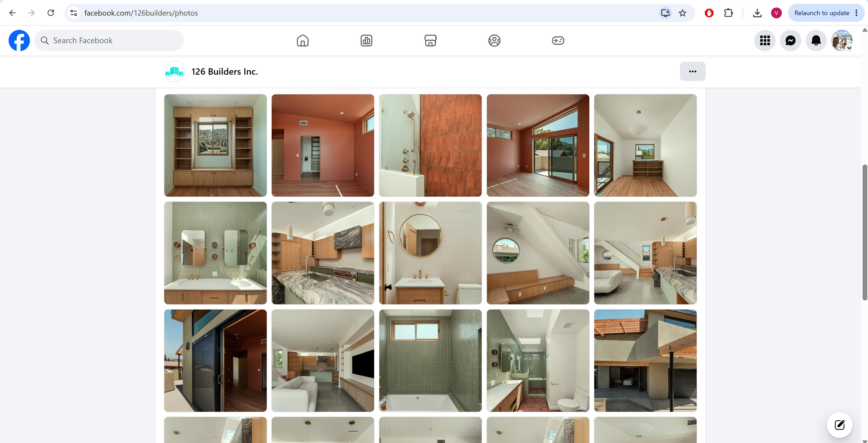Open the Chrome profile avatar V

pos(776,13)
